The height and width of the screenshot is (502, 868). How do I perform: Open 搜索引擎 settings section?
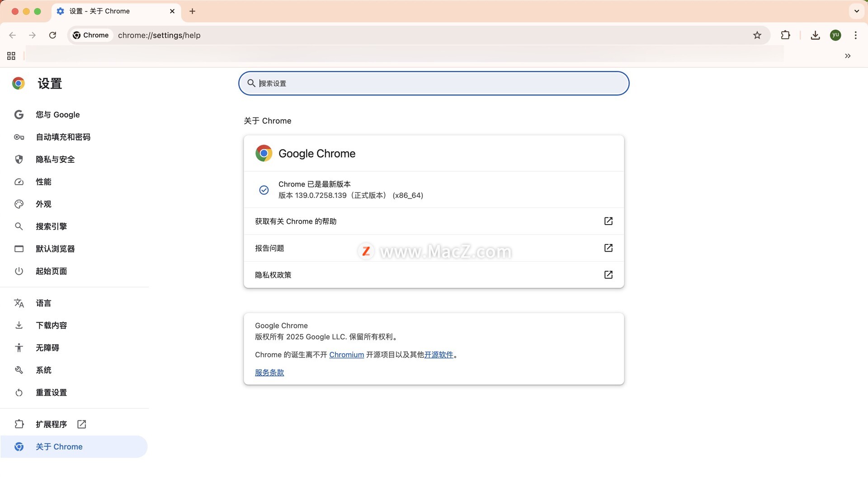pyautogui.click(x=74, y=226)
